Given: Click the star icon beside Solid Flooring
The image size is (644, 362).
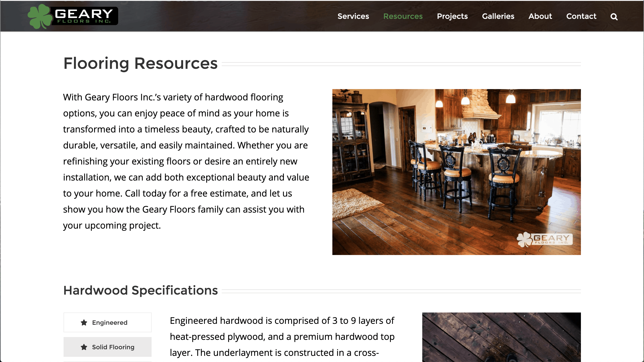Looking at the screenshot, I should (84, 347).
